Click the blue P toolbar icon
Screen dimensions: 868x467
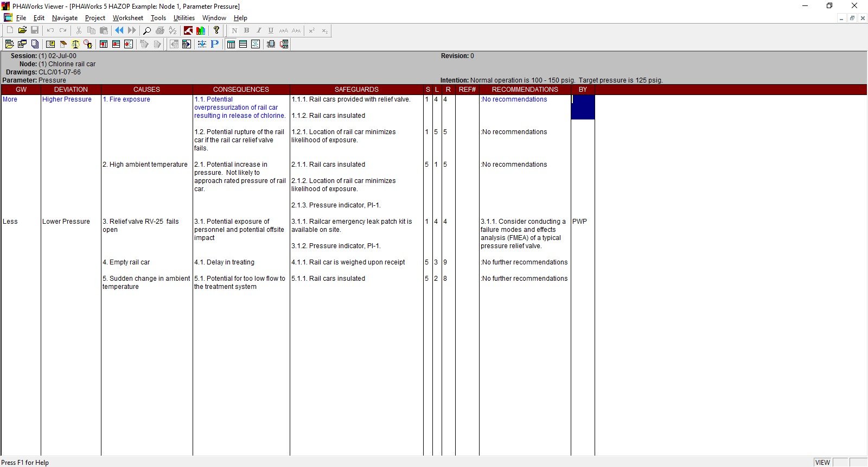[x=215, y=44]
